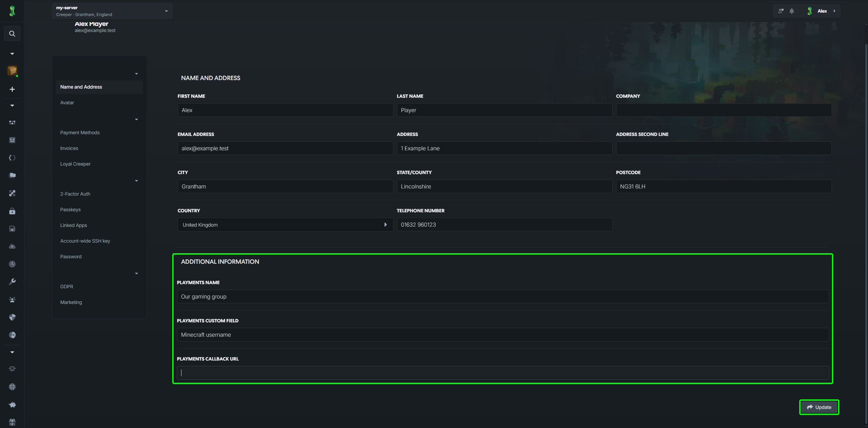Open the chat bot icon in sidebar
The image size is (868, 428).
(12, 369)
